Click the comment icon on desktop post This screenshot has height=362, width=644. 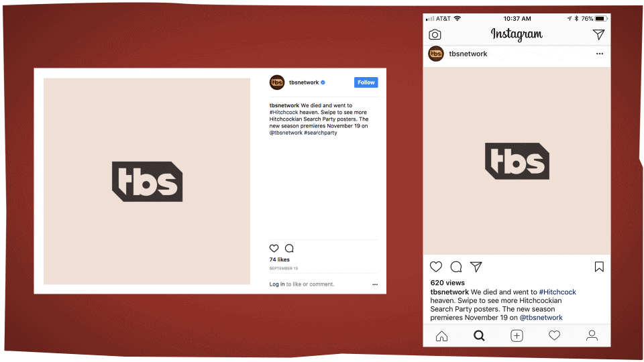[x=290, y=248]
